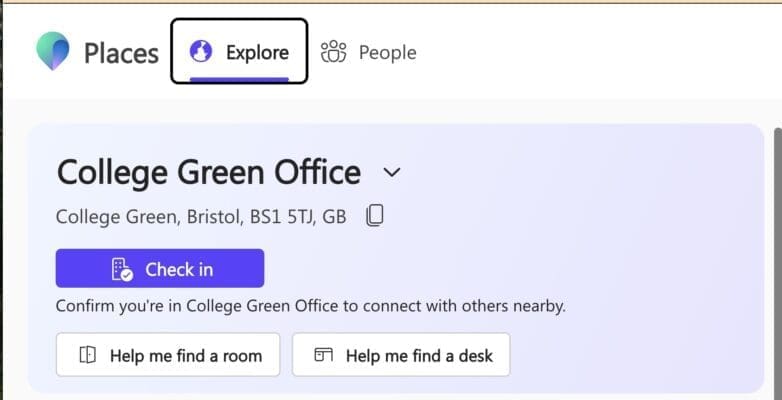Click the "Confirm you're in College Green Office" message
This screenshot has width=782, height=400.
click(x=310, y=305)
